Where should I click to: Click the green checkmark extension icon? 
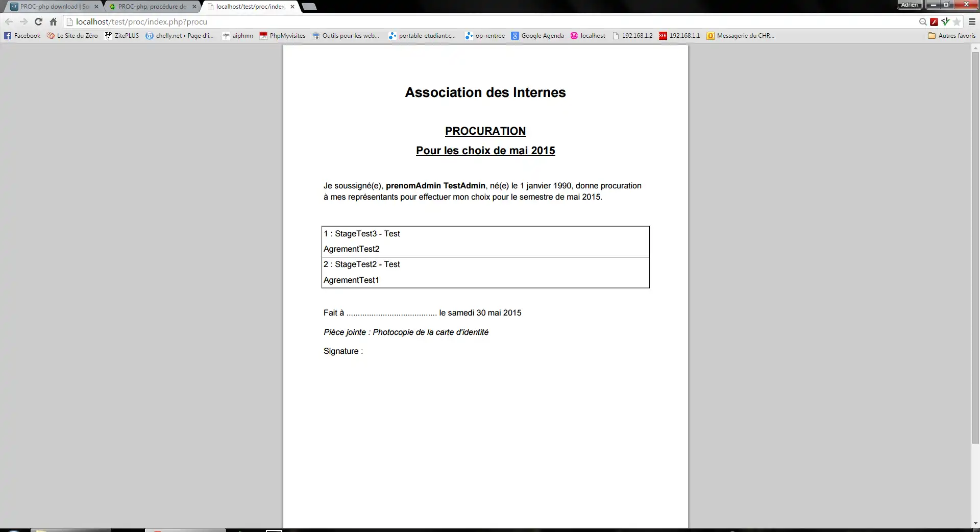945,21
